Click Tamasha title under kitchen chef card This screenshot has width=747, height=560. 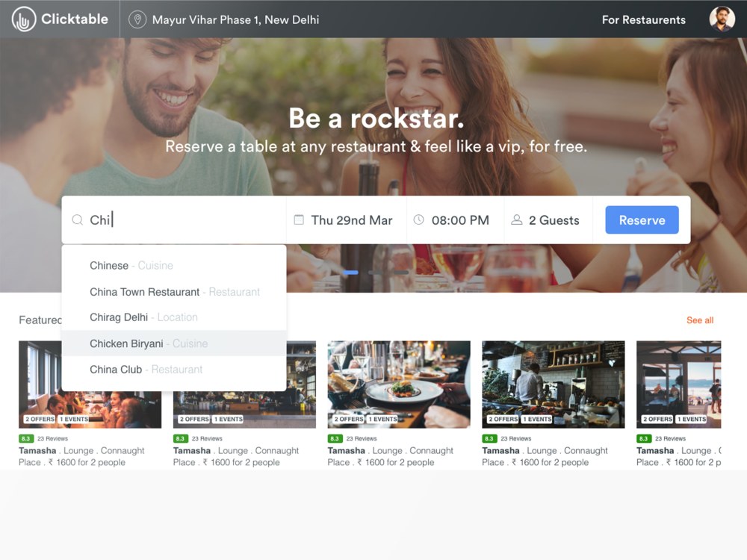pos(500,450)
